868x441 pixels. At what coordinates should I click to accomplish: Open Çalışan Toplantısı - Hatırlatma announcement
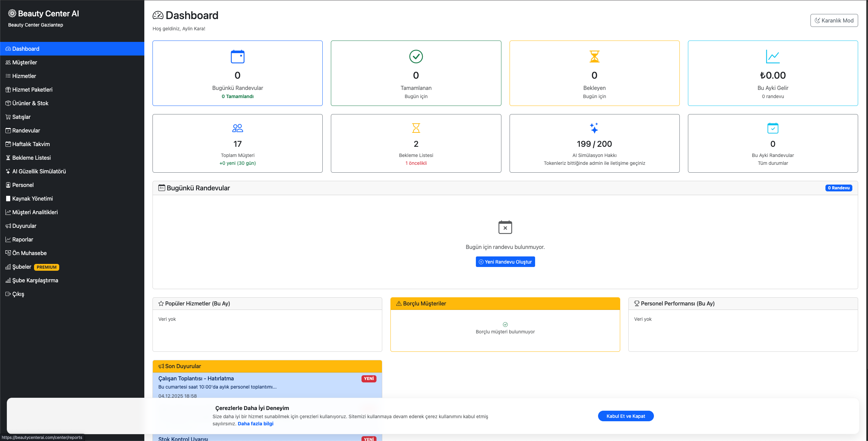[x=196, y=378]
